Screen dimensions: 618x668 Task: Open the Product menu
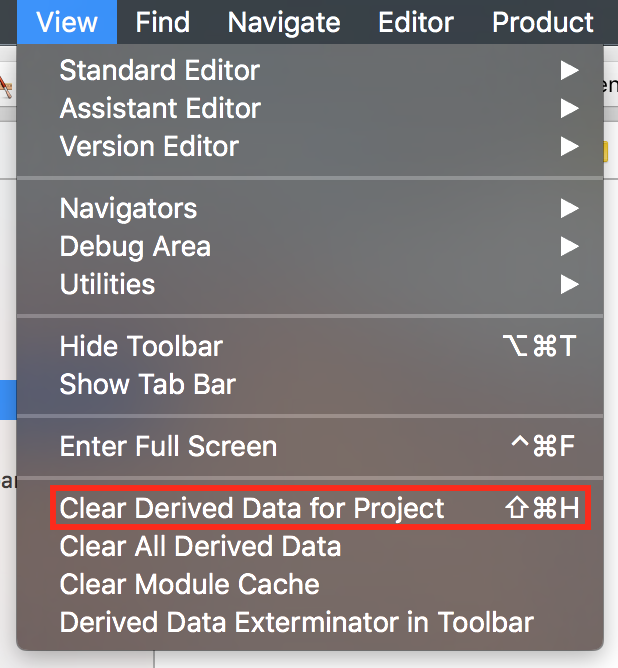click(x=543, y=22)
